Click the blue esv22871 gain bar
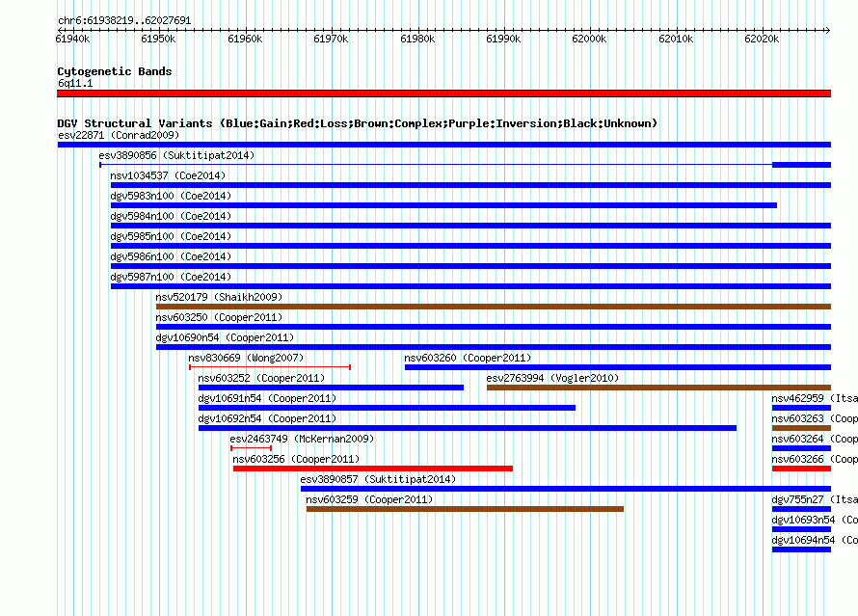Image resolution: width=858 pixels, height=616 pixels. 444,145
